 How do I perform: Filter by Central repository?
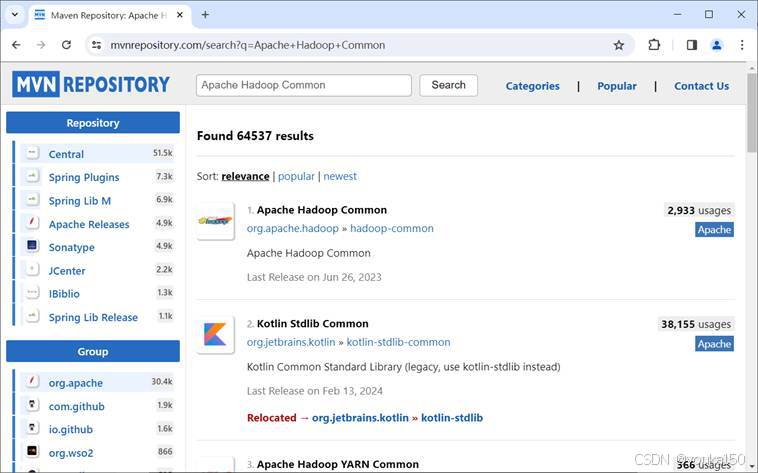[x=66, y=154]
